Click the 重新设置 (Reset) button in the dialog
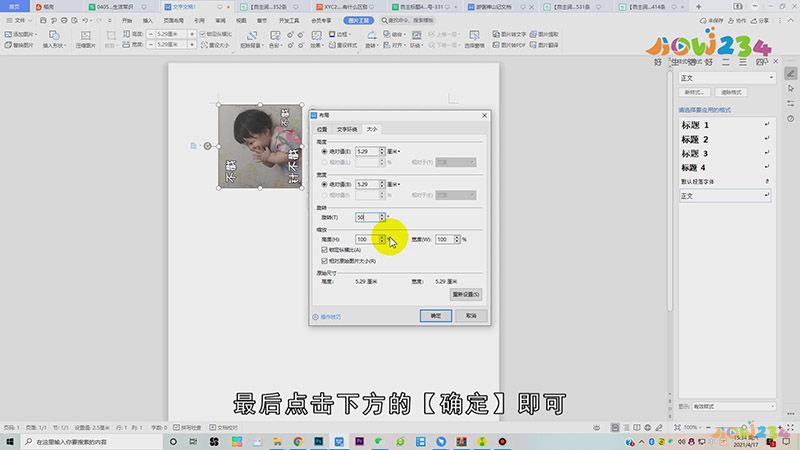This screenshot has height=450, width=800. pos(465,294)
